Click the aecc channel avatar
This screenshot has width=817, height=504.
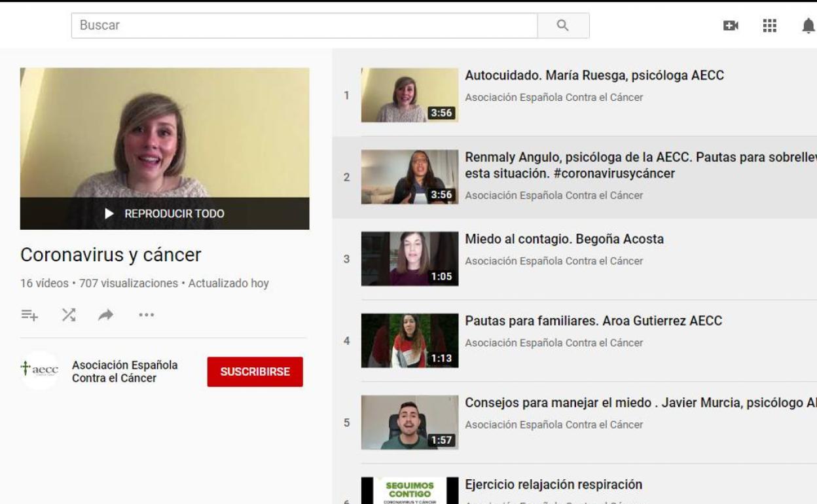39,371
